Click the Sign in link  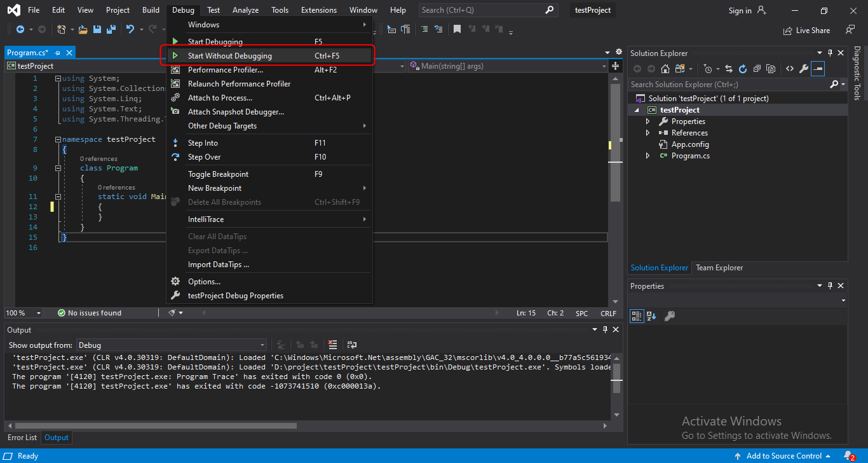740,10
